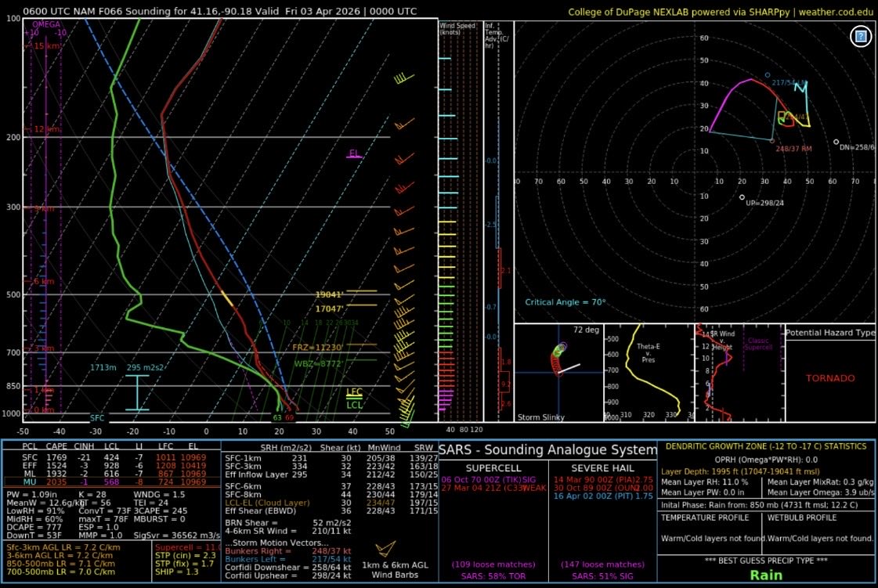878x588 pixels.
Task: Click the Corfidi Downshear vector line
Action: pos(287,568)
